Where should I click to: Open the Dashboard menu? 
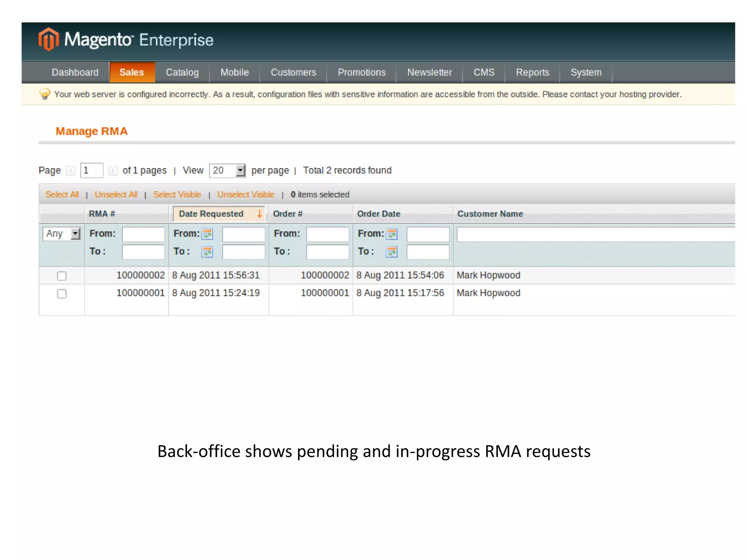(75, 72)
